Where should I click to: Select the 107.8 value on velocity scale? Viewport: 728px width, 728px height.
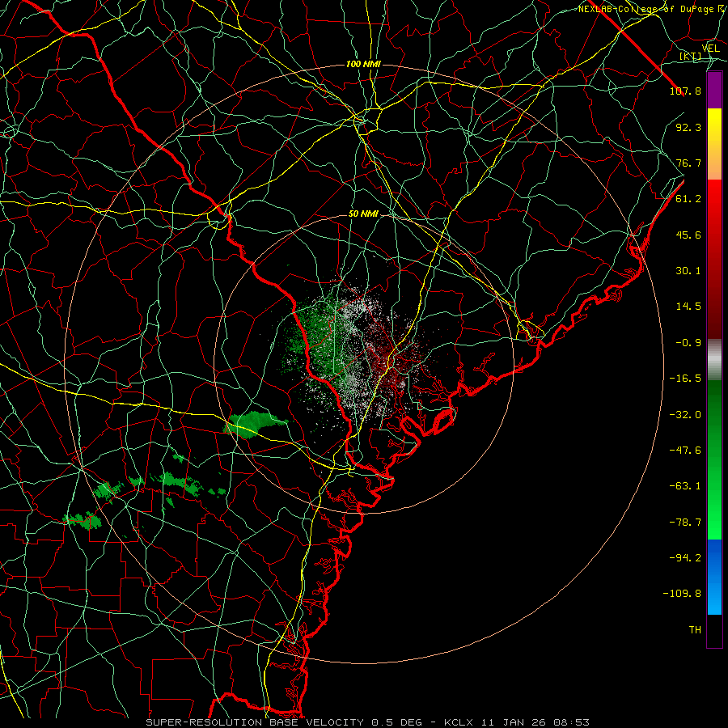685,91
